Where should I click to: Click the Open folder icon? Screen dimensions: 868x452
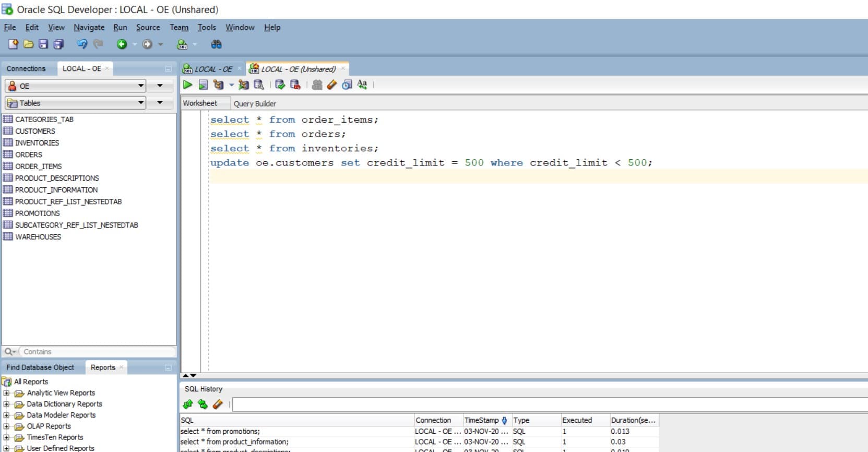click(x=28, y=44)
